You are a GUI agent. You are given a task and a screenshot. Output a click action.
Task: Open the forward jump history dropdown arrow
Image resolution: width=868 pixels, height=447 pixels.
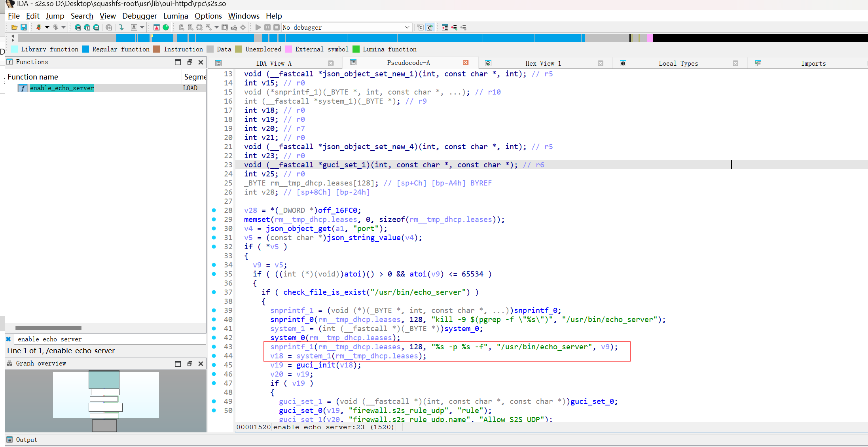63,27
